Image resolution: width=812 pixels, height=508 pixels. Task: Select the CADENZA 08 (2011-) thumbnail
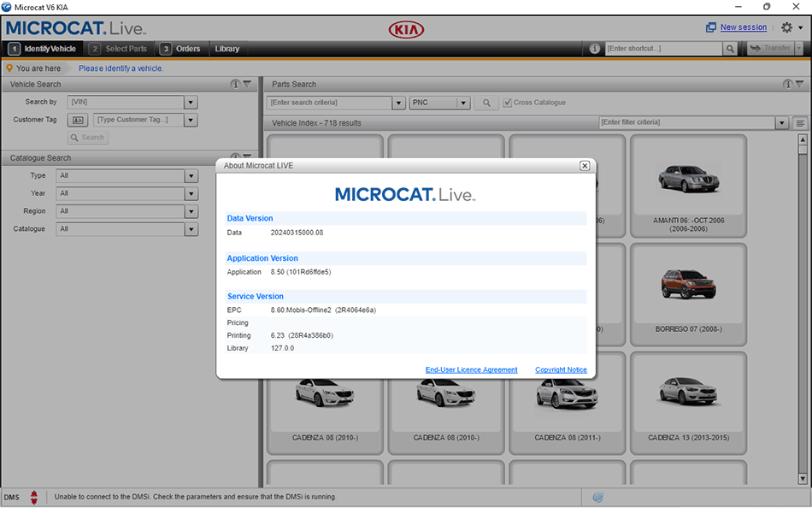(x=567, y=404)
